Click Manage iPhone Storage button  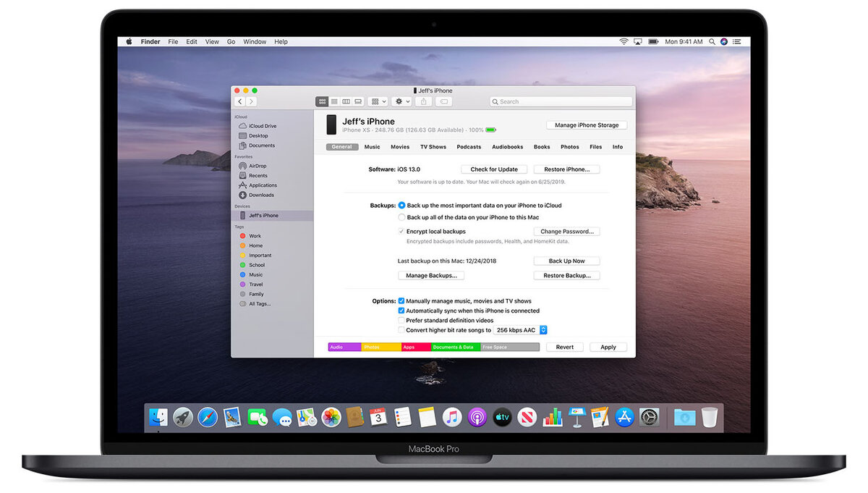click(x=587, y=125)
